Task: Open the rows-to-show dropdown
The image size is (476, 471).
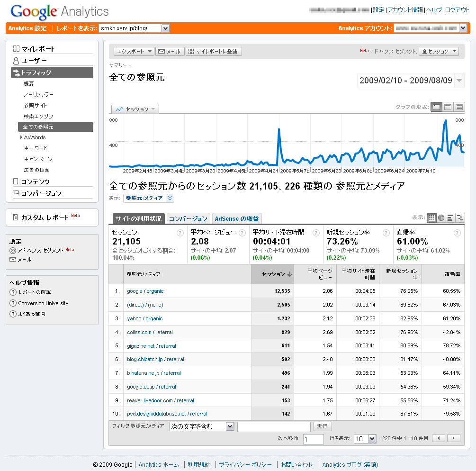Action: tap(365, 439)
